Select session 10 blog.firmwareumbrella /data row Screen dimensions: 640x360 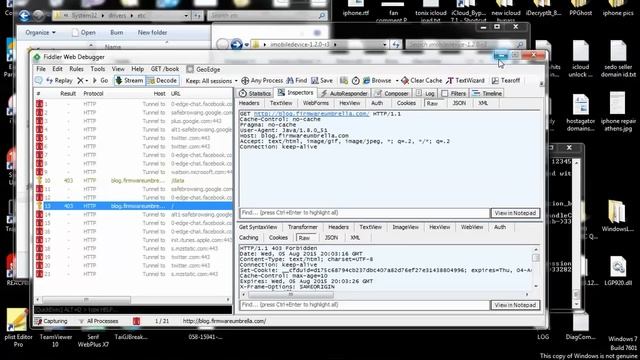[x=134, y=180]
